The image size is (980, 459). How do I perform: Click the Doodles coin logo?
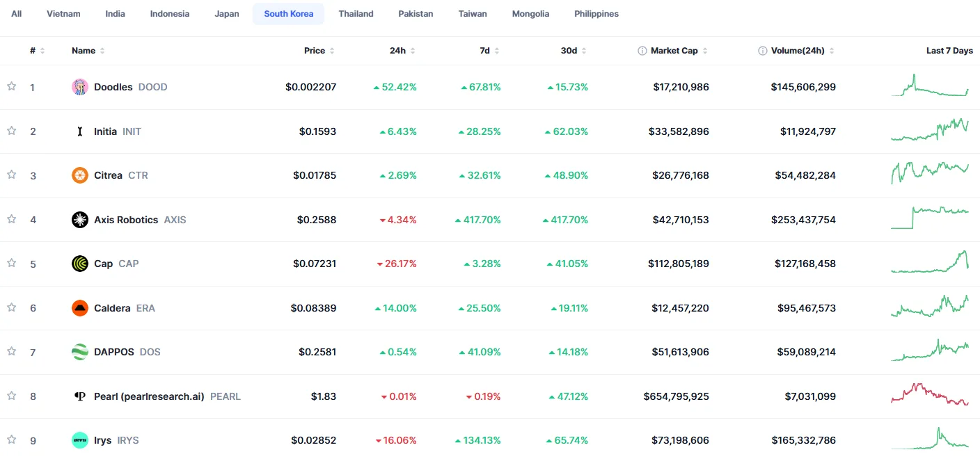coord(80,87)
